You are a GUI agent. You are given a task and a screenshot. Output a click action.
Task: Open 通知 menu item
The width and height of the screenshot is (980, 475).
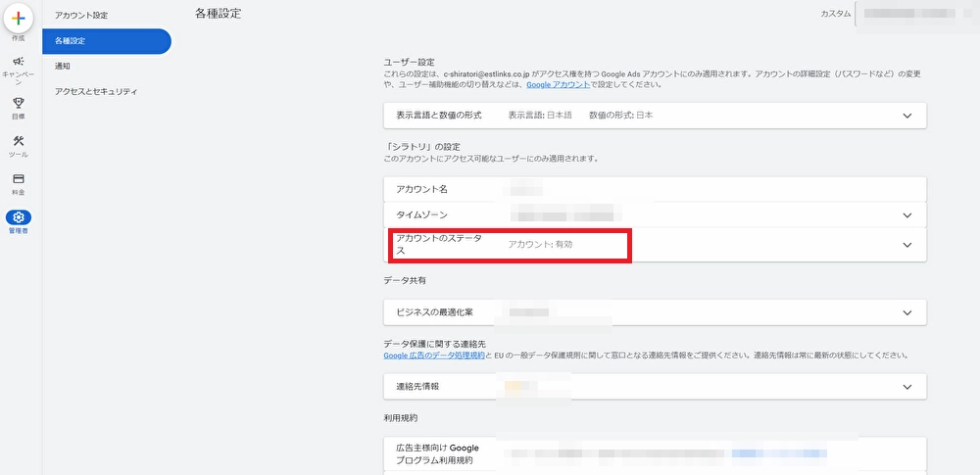pos(63,66)
